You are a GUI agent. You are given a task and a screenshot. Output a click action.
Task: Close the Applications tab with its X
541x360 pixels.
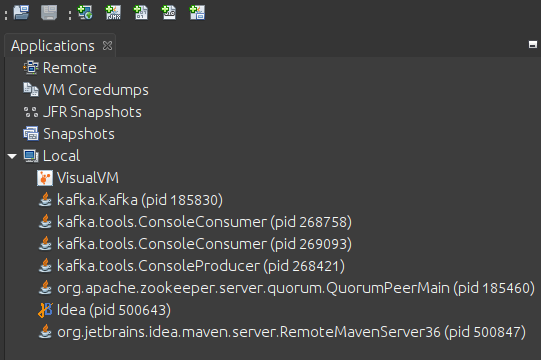click(x=107, y=46)
